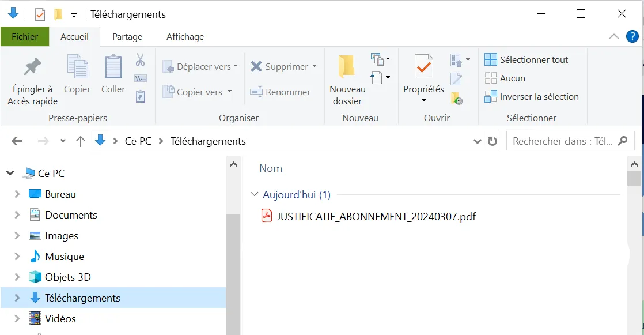Viewport: 644px width, 335px height.
Task: Expand the Musique tree node
Action: tap(17, 257)
